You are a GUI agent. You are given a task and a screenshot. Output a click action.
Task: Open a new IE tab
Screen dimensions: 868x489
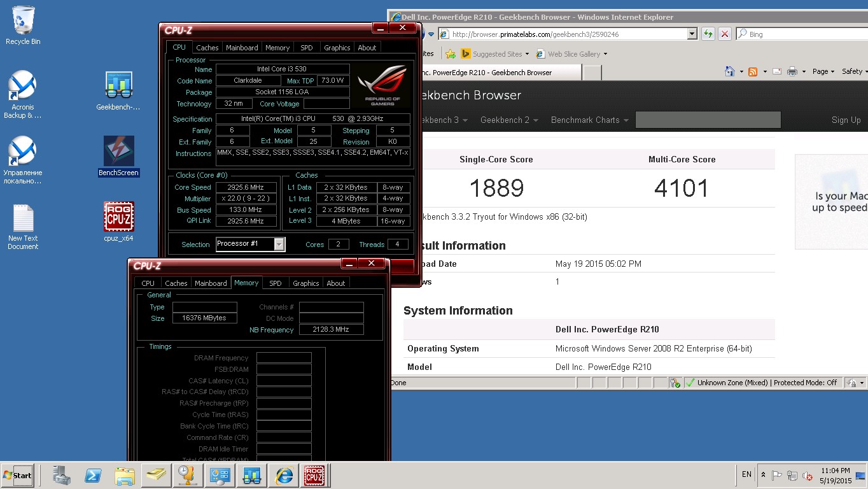(592, 73)
